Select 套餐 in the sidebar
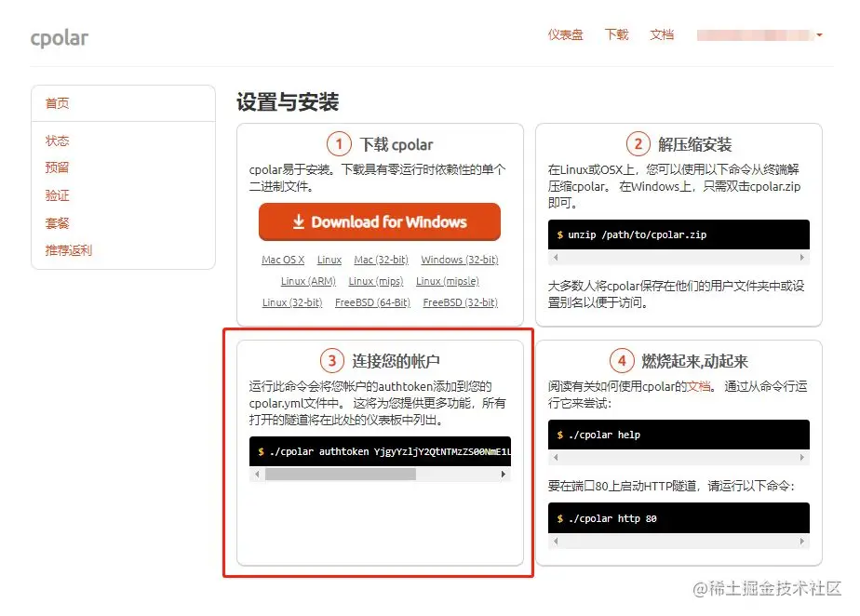The height and width of the screenshot is (616, 860). click(57, 223)
